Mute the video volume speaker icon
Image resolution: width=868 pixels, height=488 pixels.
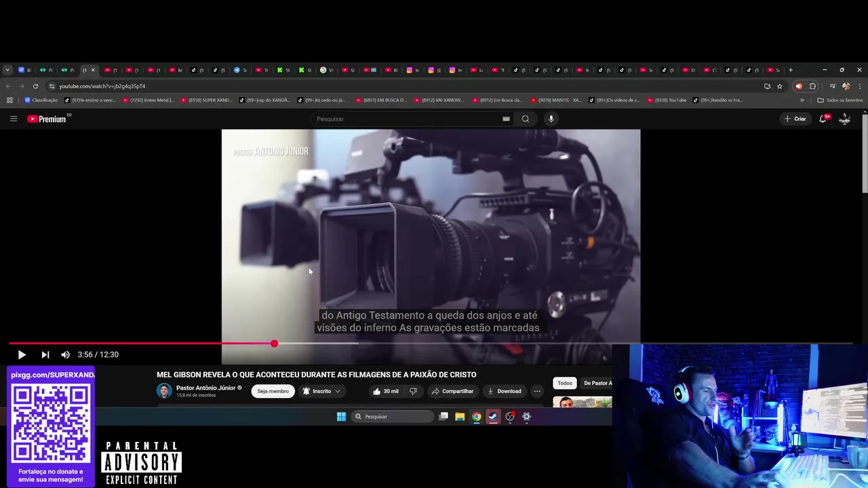tap(65, 354)
